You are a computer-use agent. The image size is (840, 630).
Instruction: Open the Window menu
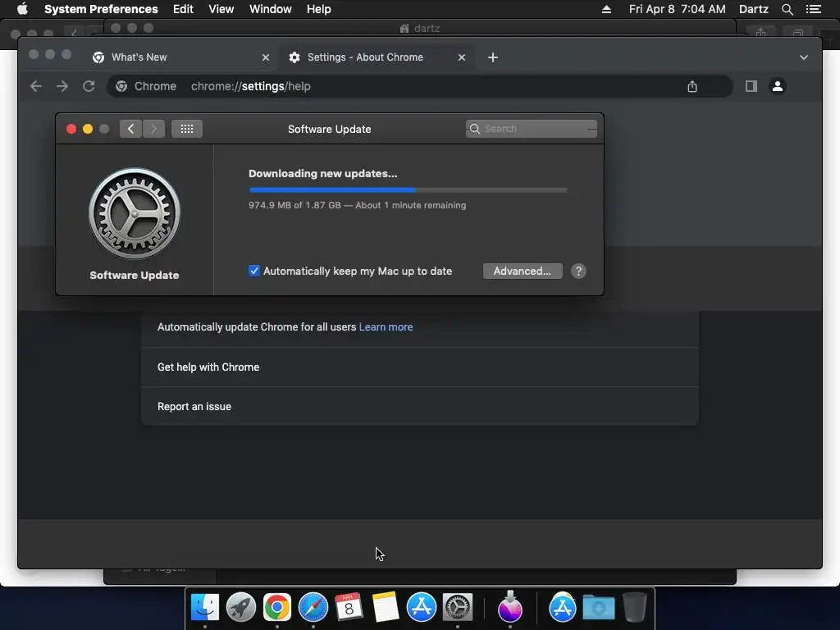click(x=270, y=9)
